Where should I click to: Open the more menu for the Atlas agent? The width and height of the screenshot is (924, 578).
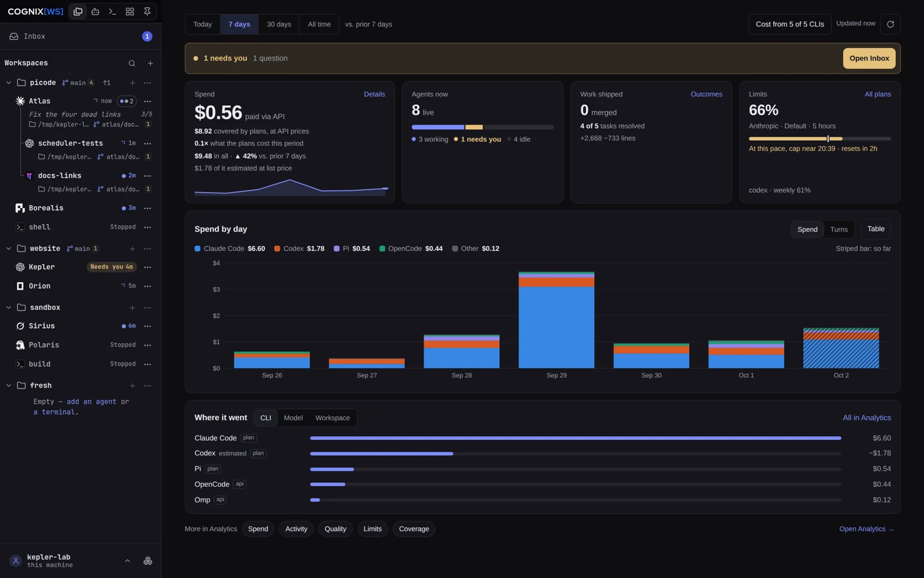click(x=148, y=101)
